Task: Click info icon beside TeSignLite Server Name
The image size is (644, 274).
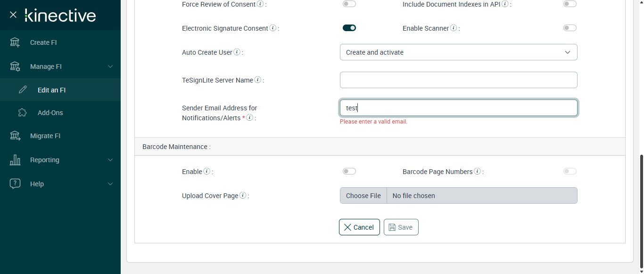Action: pos(258,80)
